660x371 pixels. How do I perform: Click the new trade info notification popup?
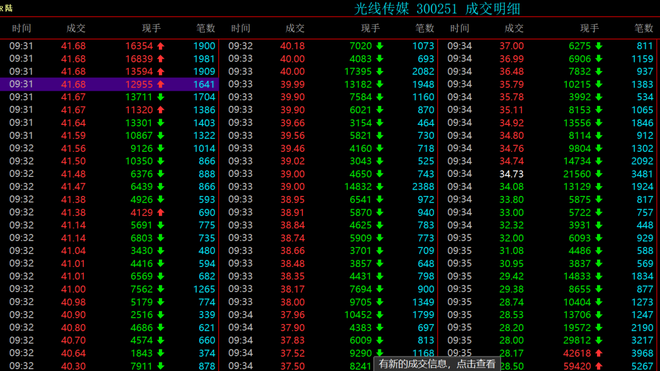437,364
